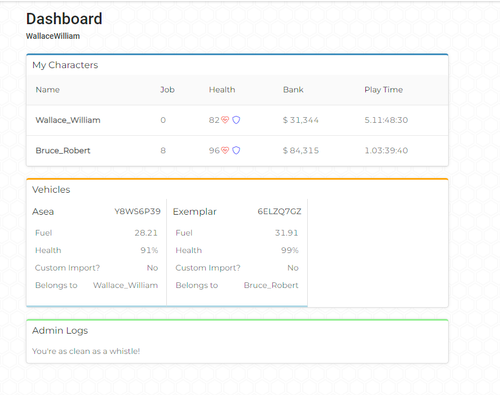The image size is (500, 395).
Task: Click "You're as clean as a whistle!" message
Action: coord(86,351)
